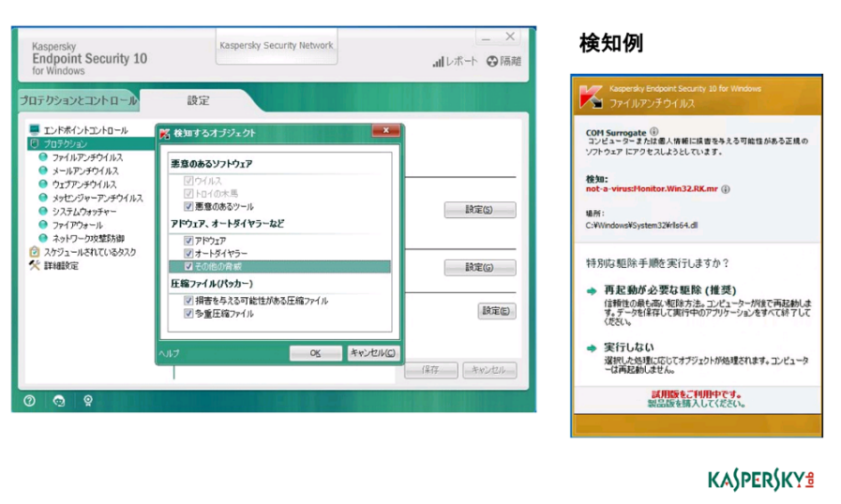This screenshot has width=841, height=504.
Task: Uncheck 損害を与える可能性がある圧縮ファイル checkbox
Action: coord(188,301)
